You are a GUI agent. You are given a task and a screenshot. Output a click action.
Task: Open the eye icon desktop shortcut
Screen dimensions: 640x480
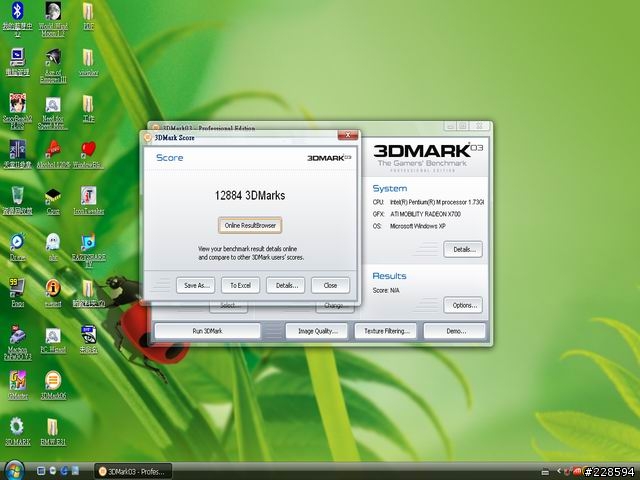(88, 339)
